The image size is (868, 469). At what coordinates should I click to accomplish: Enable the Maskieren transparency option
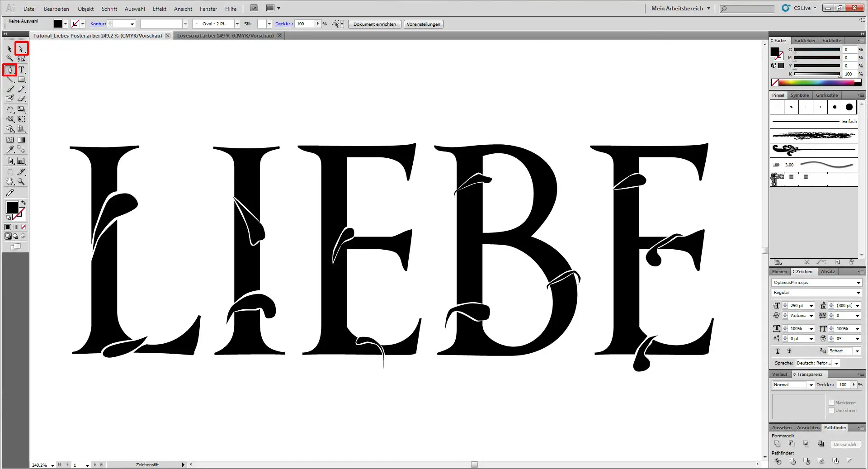(x=832, y=403)
